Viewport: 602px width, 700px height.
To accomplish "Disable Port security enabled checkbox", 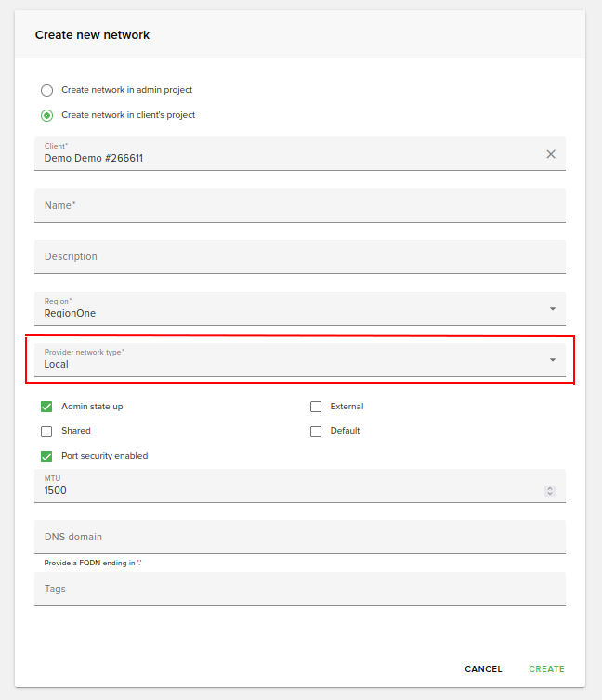I will tap(46, 456).
